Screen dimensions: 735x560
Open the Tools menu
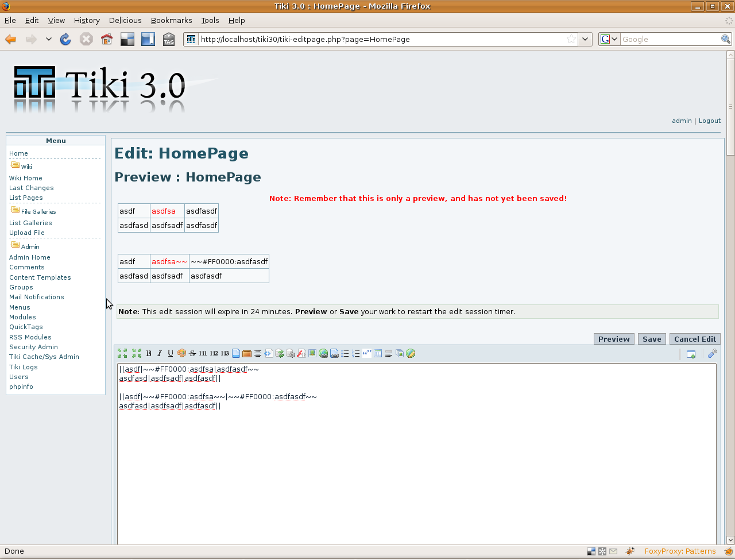[210, 20]
